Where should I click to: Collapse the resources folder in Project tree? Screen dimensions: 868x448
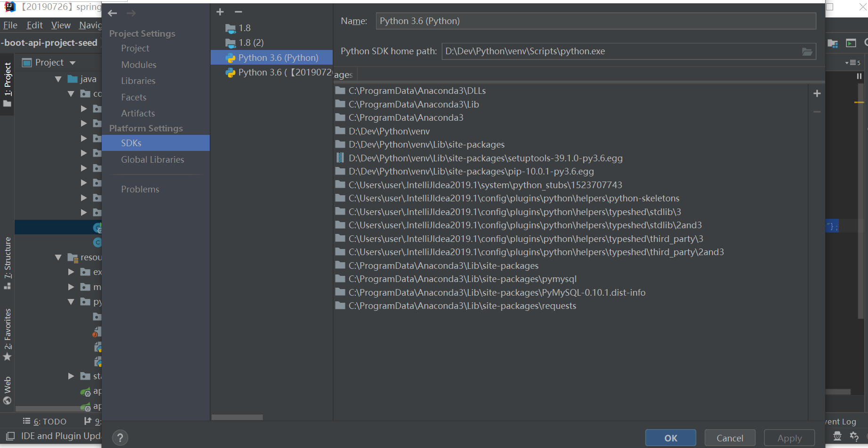click(x=58, y=257)
